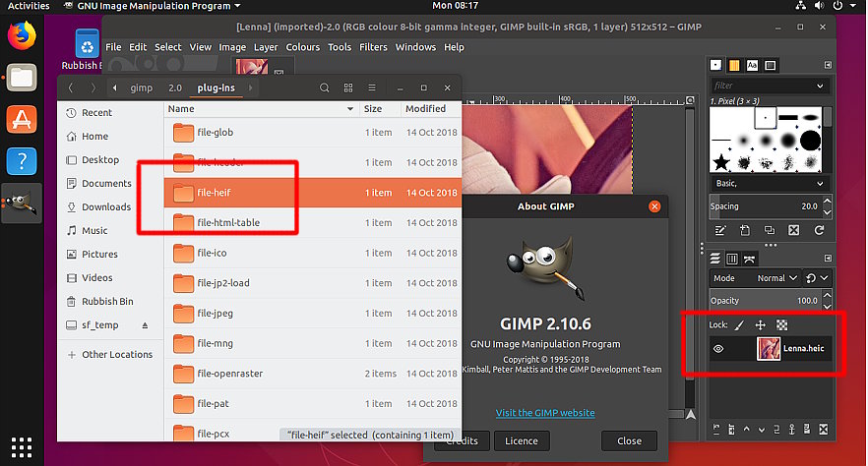Lower the layer with the down arrow icon
The height and width of the screenshot is (466, 868).
[x=761, y=429]
